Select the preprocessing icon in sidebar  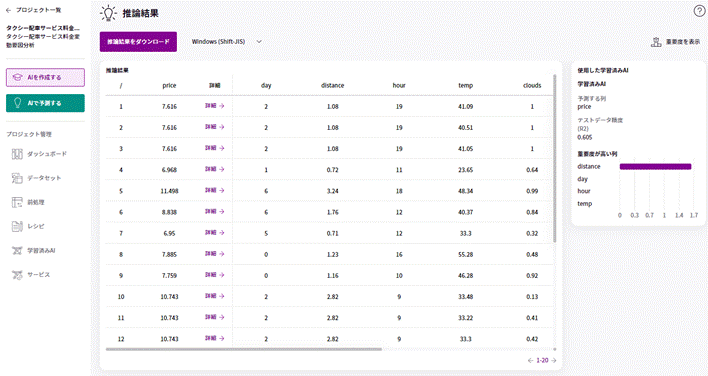click(17, 202)
